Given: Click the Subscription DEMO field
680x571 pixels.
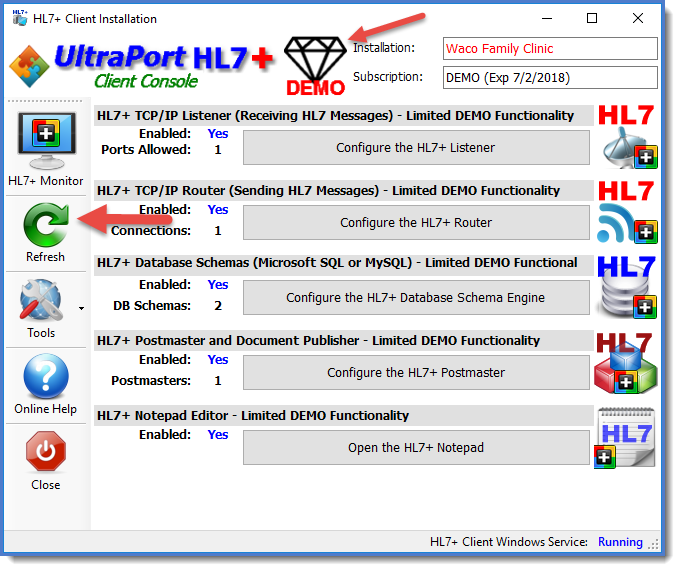Looking at the screenshot, I should [x=550, y=78].
